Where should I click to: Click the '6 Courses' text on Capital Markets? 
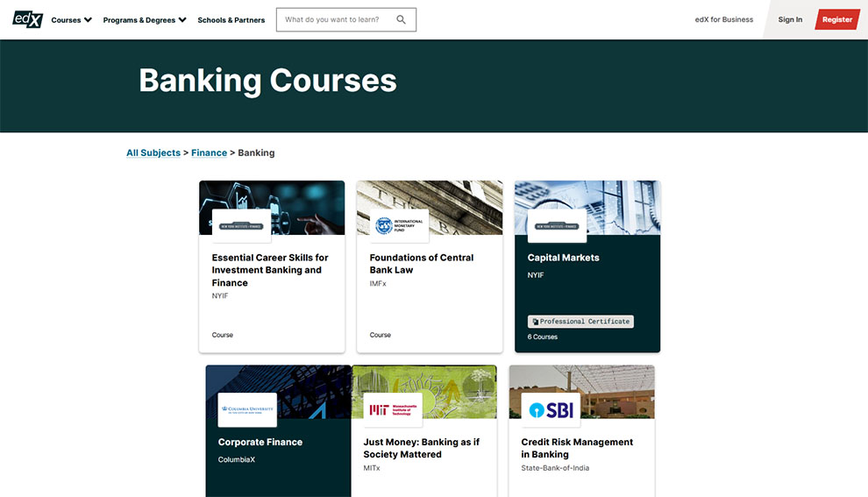(543, 337)
